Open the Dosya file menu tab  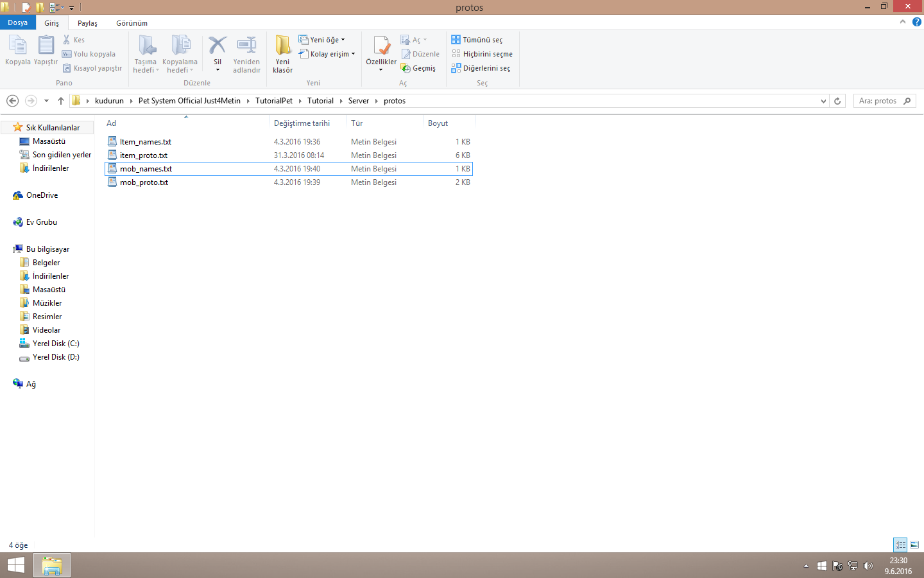coord(18,22)
